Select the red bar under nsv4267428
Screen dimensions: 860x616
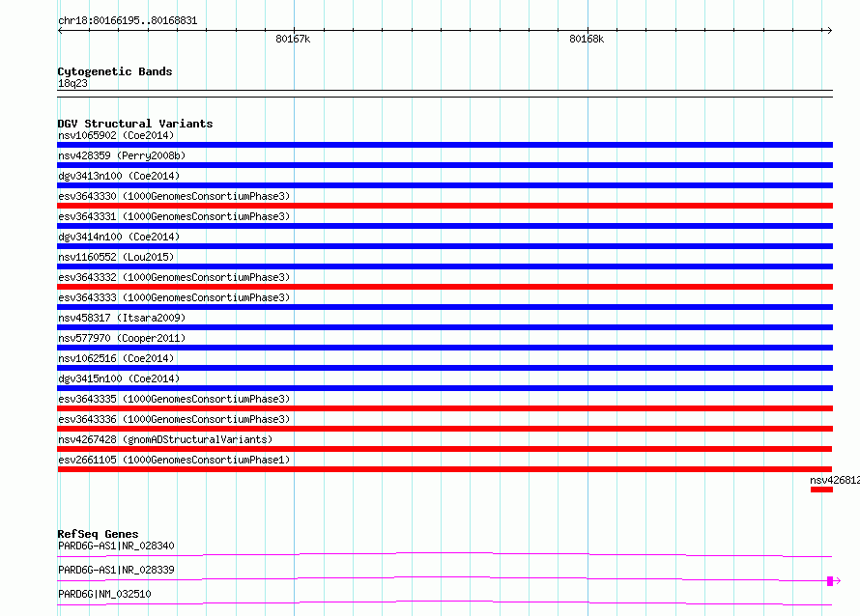tap(444, 449)
